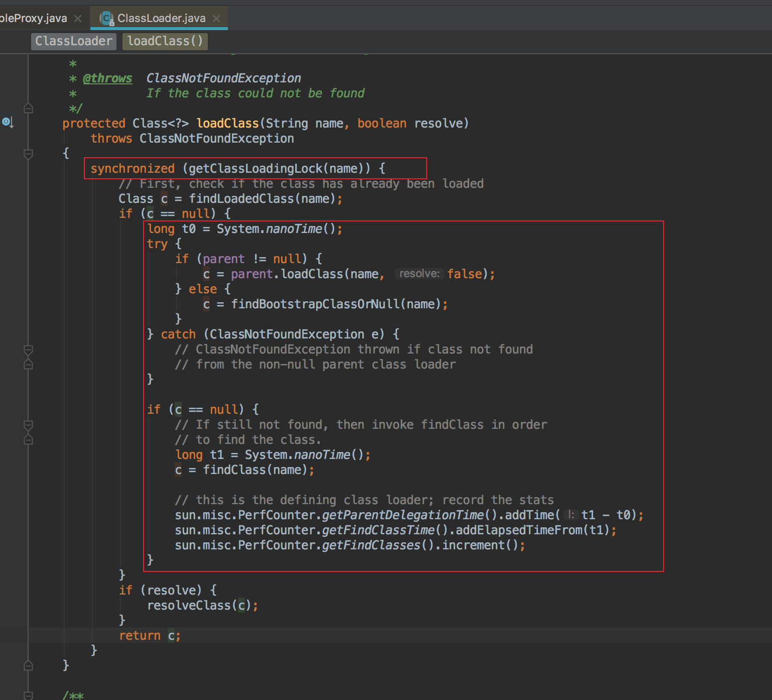Image resolution: width=772 pixels, height=700 pixels.
Task: Switch to the ClassLoader.java tab
Action: [x=161, y=19]
